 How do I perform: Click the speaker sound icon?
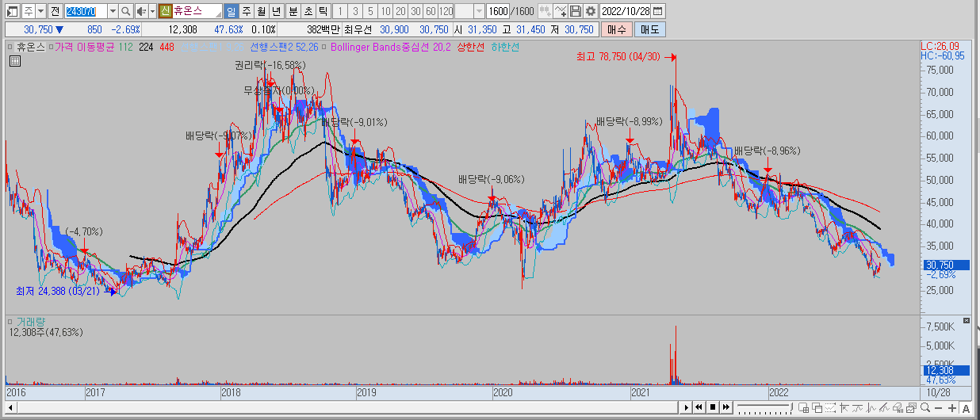(x=141, y=11)
